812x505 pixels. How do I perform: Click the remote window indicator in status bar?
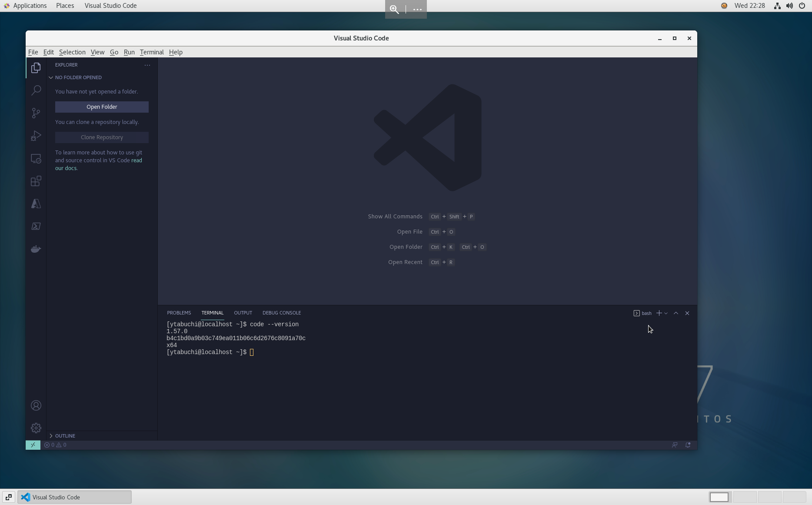click(x=33, y=445)
